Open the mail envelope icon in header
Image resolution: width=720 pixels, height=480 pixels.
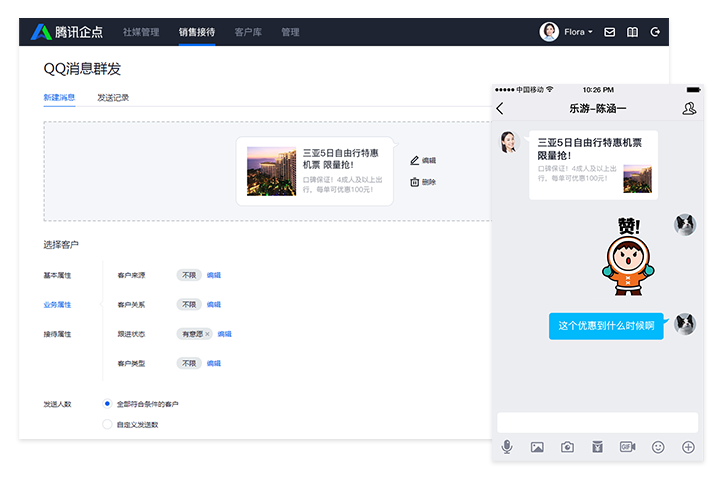[610, 32]
